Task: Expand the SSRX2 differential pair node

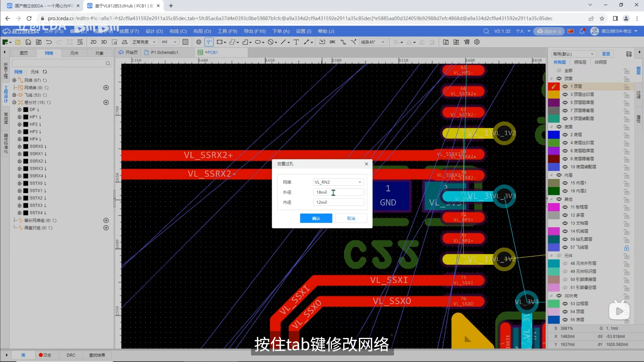Action: pyautogui.click(x=20, y=161)
